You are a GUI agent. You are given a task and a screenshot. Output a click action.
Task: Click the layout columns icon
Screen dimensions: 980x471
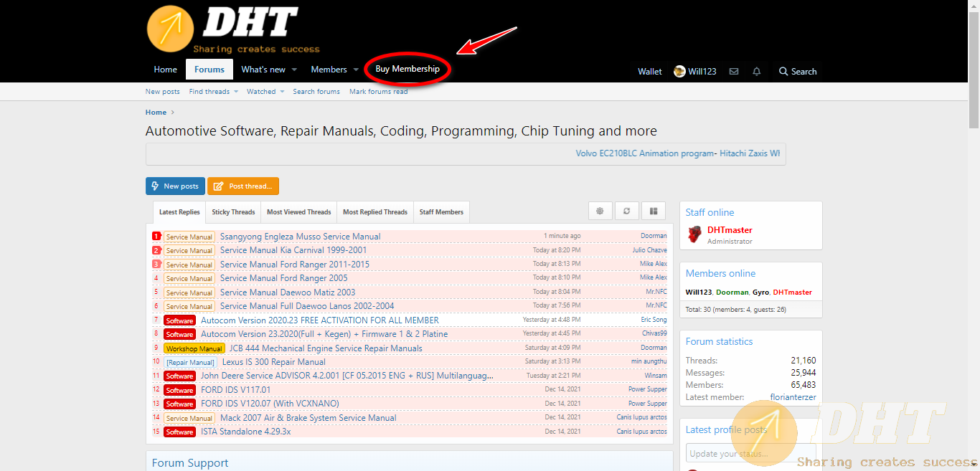[x=654, y=211]
